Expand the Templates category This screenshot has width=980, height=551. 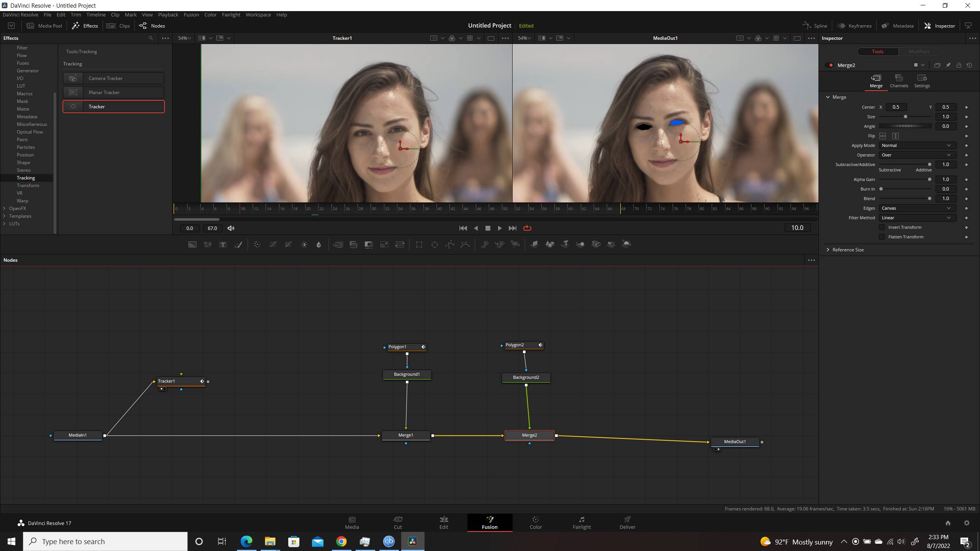tap(5, 216)
